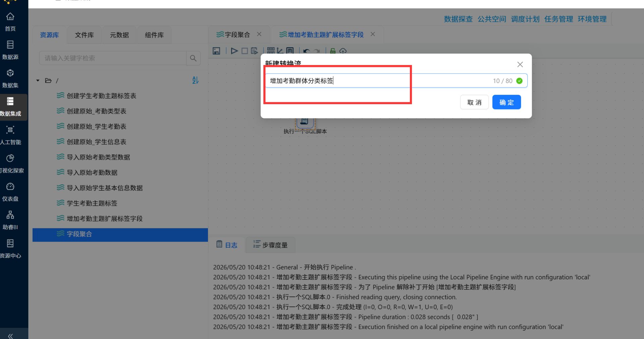Select the root folder icon
The height and width of the screenshot is (339, 644).
coord(48,80)
